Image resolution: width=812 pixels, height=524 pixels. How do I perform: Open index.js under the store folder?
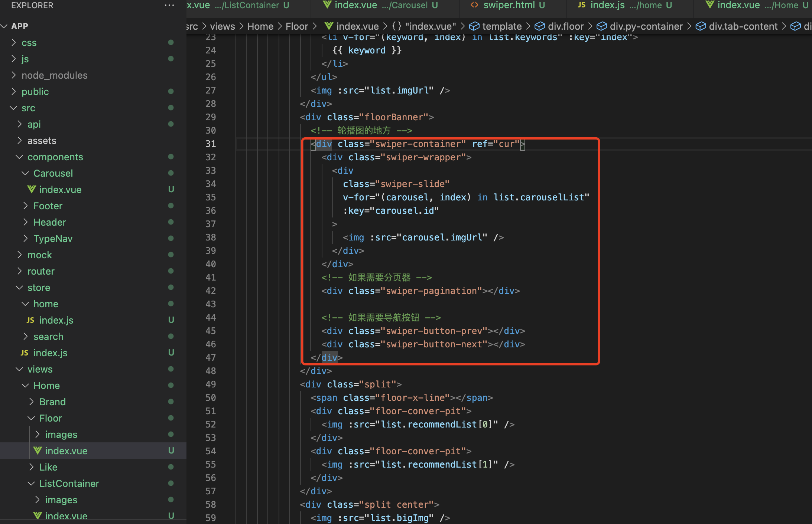point(50,353)
